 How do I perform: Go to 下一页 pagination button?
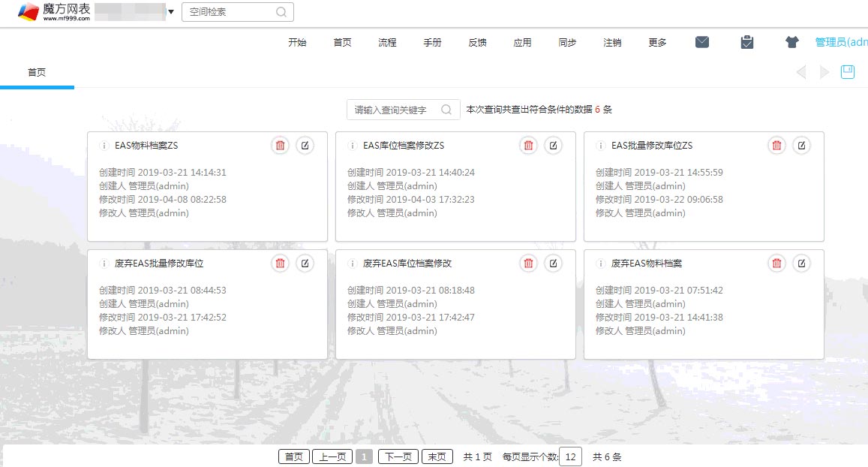[x=397, y=456]
